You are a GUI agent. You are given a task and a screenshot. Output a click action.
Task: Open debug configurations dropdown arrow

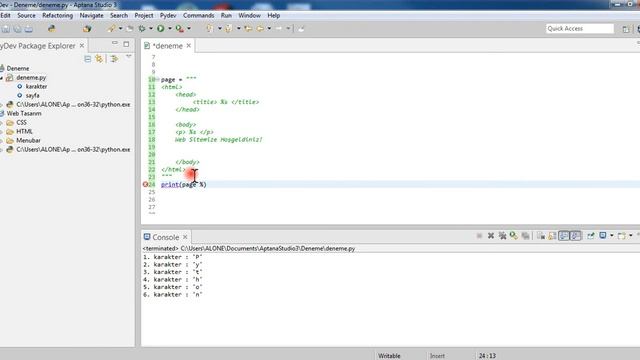coord(151,29)
